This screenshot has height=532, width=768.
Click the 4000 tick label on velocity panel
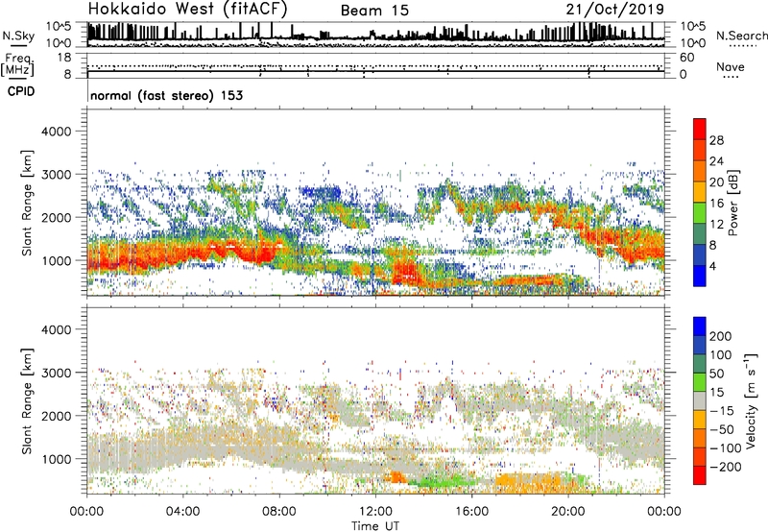pos(56,329)
